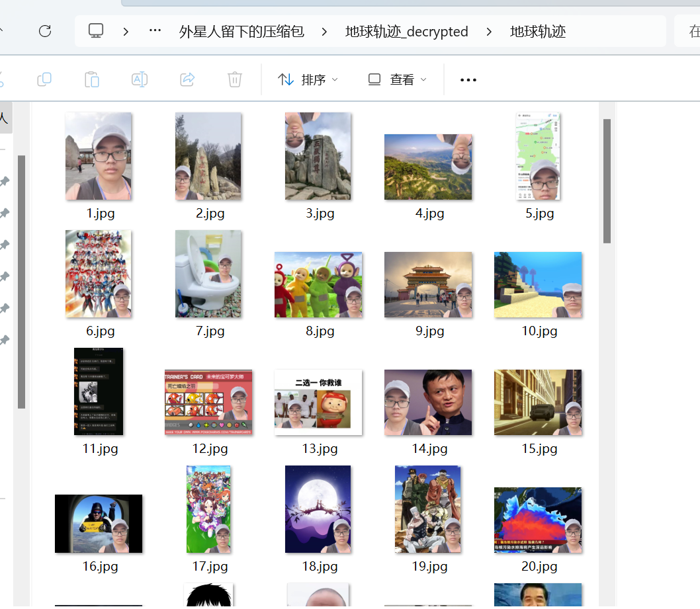Navigate to 外星人留下的压缩包 in the breadcrumb
Screen dimensions: 700x609
tap(241, 32)
